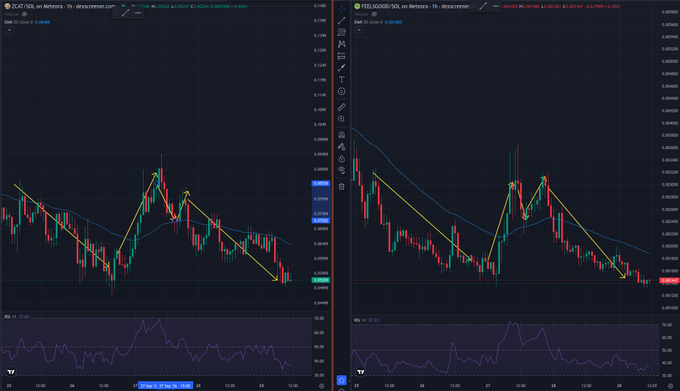
Task: Select the trend line drawing tool
Action: click(342, 20)
